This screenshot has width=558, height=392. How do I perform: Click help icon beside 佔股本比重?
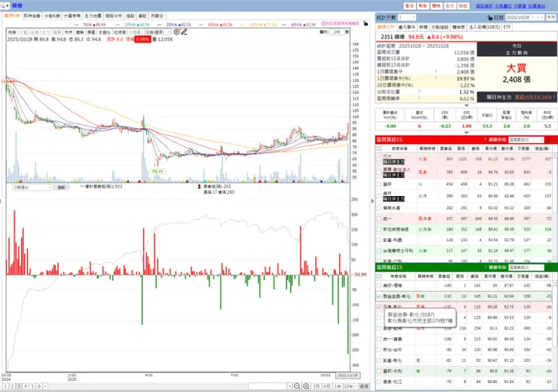[x=419, y=92]
